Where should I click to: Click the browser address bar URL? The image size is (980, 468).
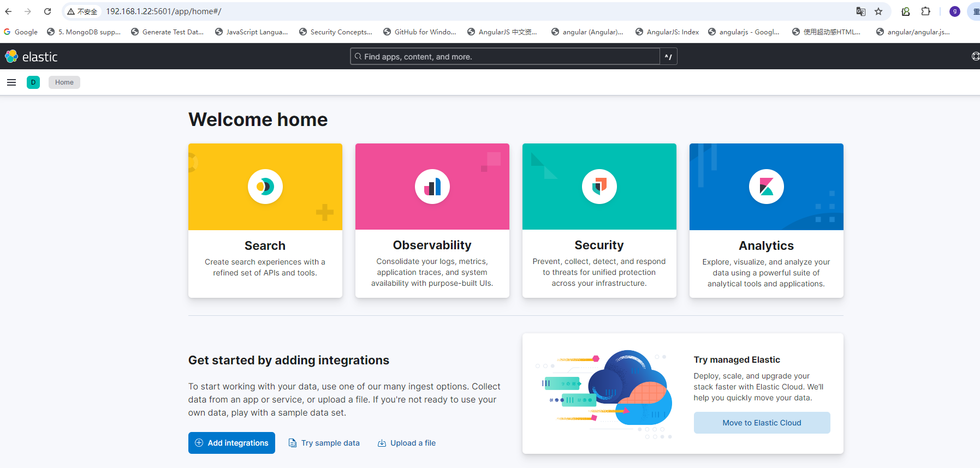click(164, 11)
